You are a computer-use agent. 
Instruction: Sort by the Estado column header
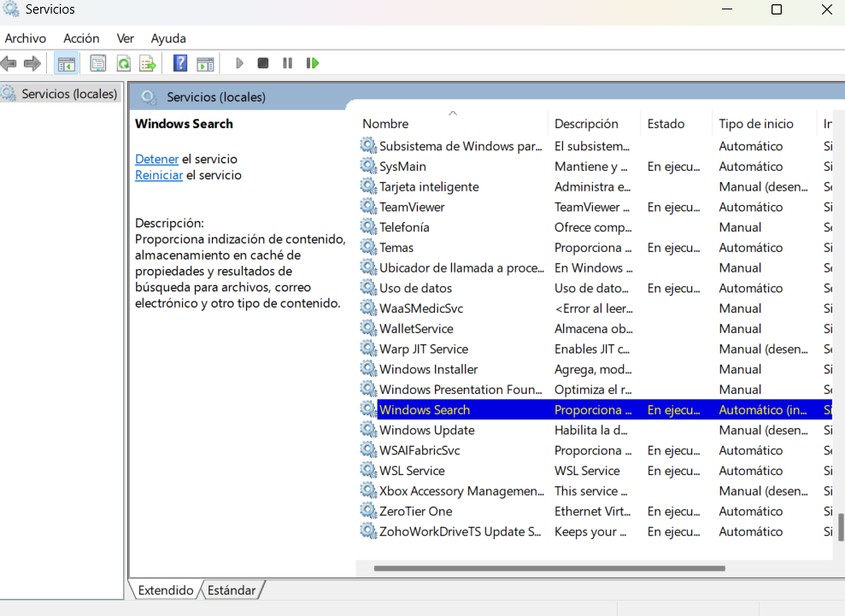(x=677, y=123)
